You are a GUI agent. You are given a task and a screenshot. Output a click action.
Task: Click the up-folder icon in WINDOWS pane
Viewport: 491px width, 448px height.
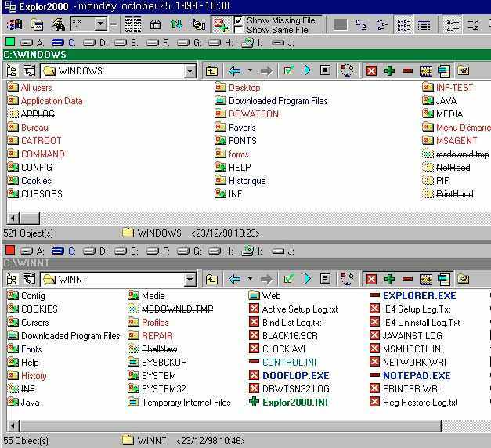pos(212,71)
